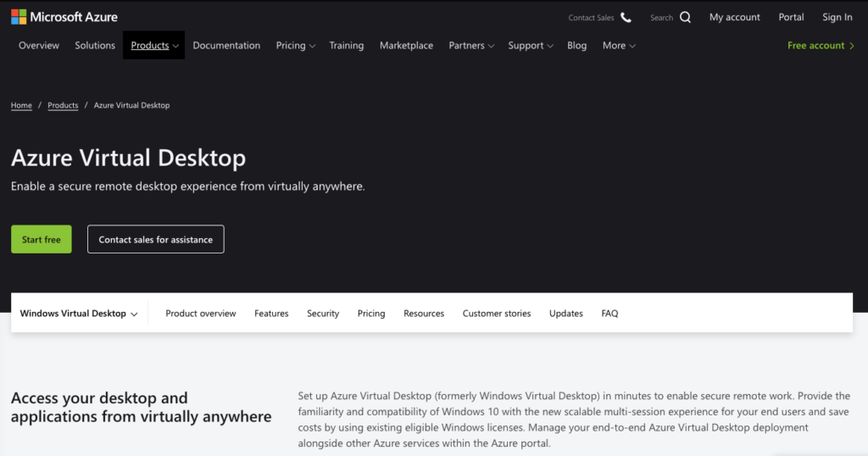Expand the Windows Virtual Desktop dropdown
Screen dimensions: 868x456
pyautogui.click(x=79, y=314)
